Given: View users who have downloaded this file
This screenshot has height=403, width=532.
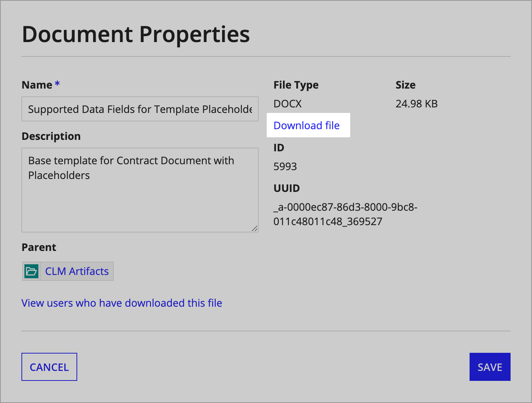Looking at the screenshot, I should pos(122,303).
